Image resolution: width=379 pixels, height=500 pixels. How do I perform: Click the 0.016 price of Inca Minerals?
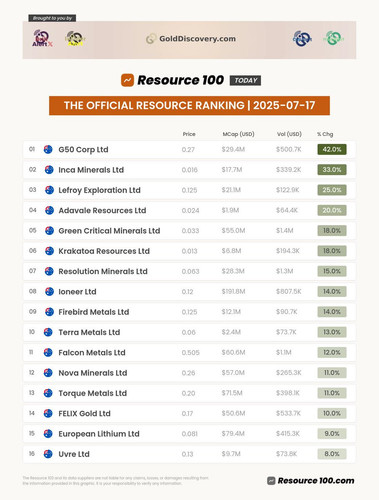point(190,170)
